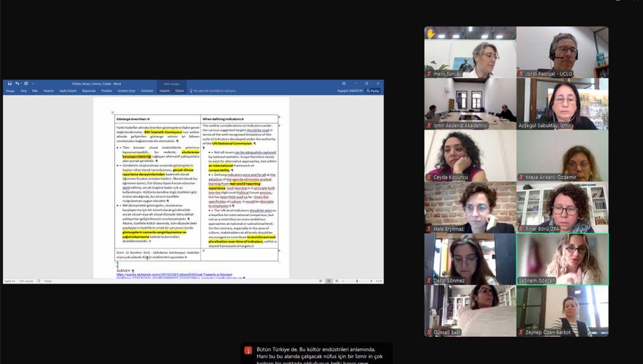
Task: Open the Düzen table tools tab
Action: point(179,91)
